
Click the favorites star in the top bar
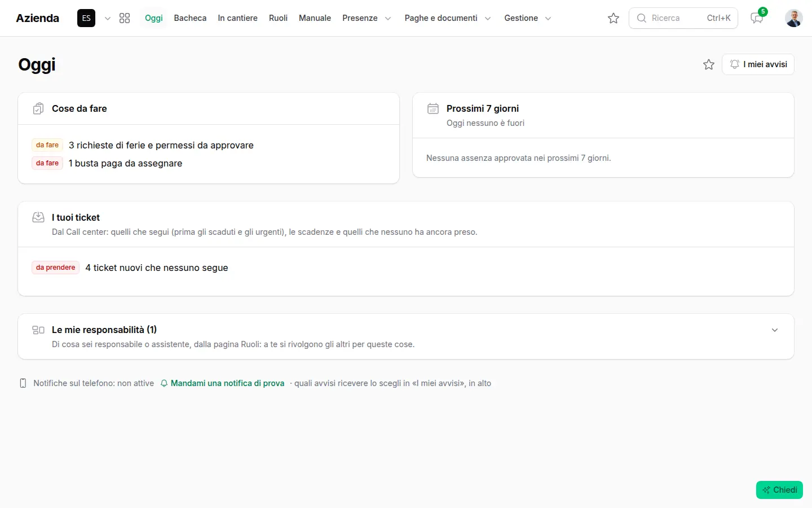(614, 18)
